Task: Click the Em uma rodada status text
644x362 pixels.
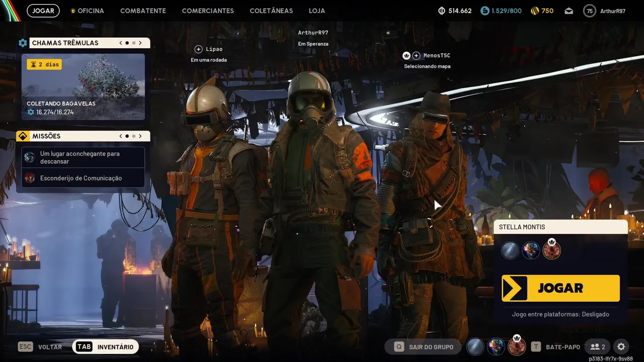Action: [209, 60]
